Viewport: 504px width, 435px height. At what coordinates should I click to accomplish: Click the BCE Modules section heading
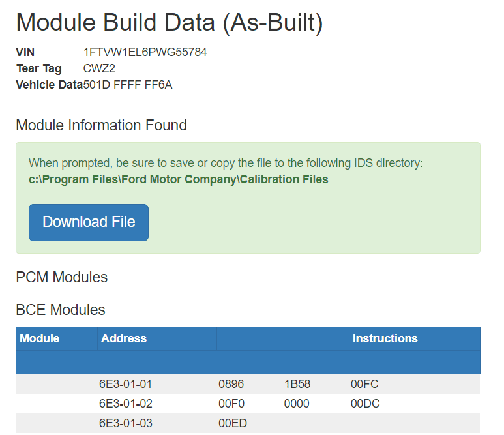point(60,310)
